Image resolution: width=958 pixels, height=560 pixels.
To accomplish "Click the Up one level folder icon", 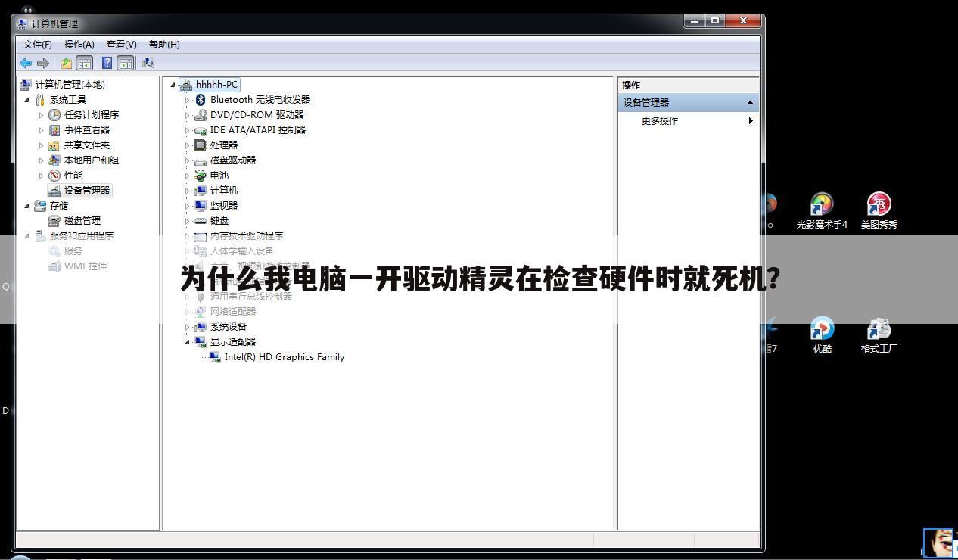I will (x=67, y=64).
